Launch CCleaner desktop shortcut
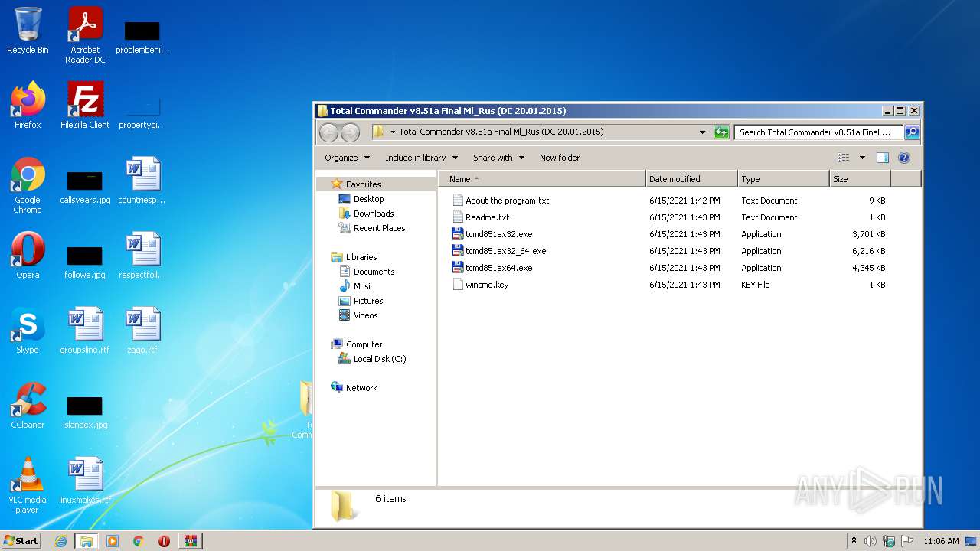The width and height of the screenshot is (980, 551). tap(28, 406)
